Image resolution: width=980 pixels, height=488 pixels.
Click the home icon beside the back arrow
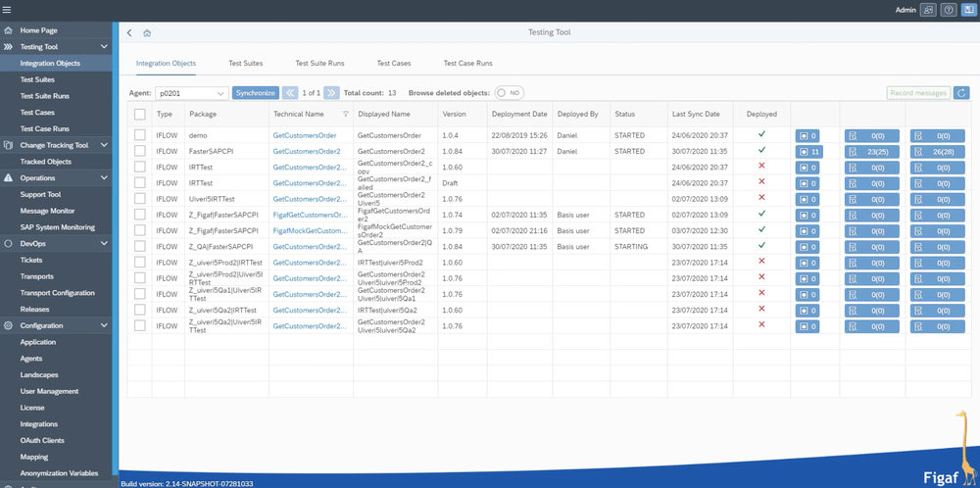[x=147, y=33]
